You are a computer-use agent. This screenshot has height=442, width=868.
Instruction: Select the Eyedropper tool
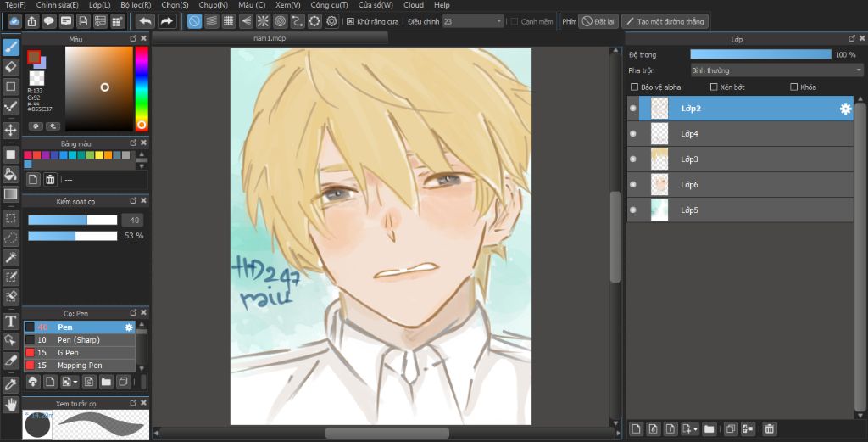point(10,384)
